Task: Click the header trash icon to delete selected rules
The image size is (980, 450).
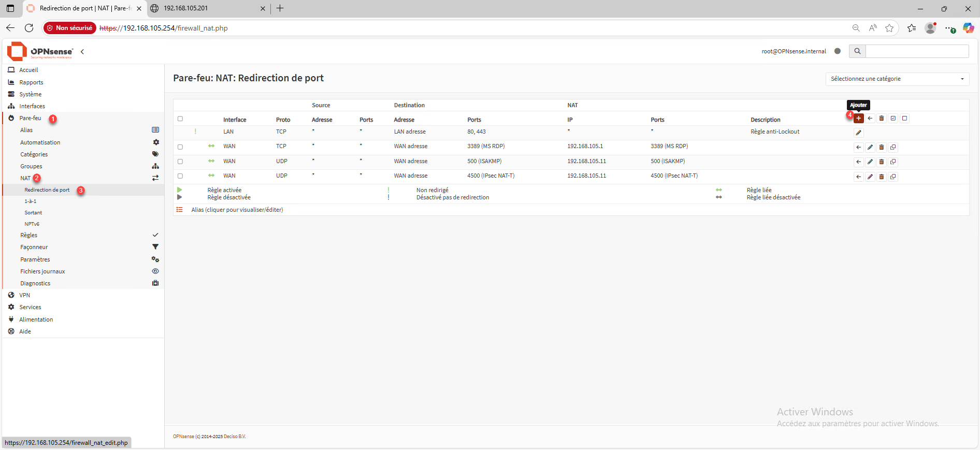Action: pos(881,119)
